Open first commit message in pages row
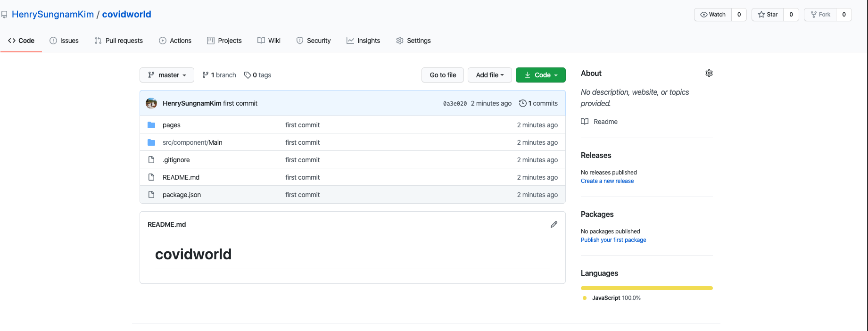Screen dimensions: 868x331 coord(302,125)
